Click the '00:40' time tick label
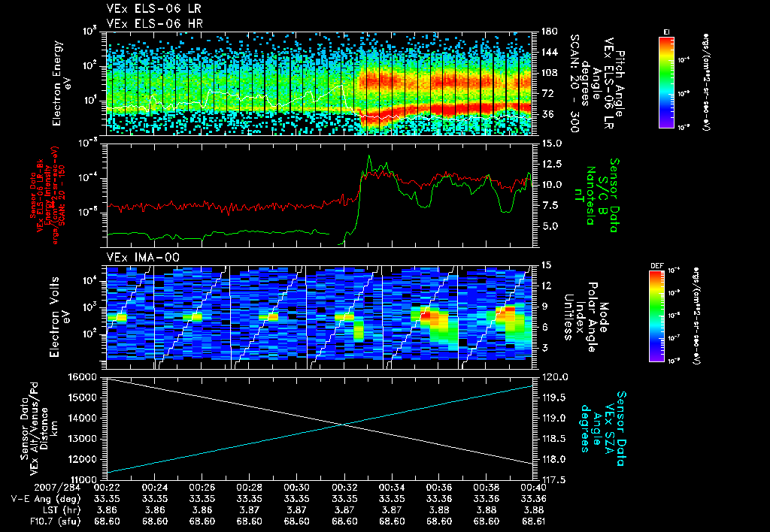This screenshot has height=532, width=770. pos(534,488)
